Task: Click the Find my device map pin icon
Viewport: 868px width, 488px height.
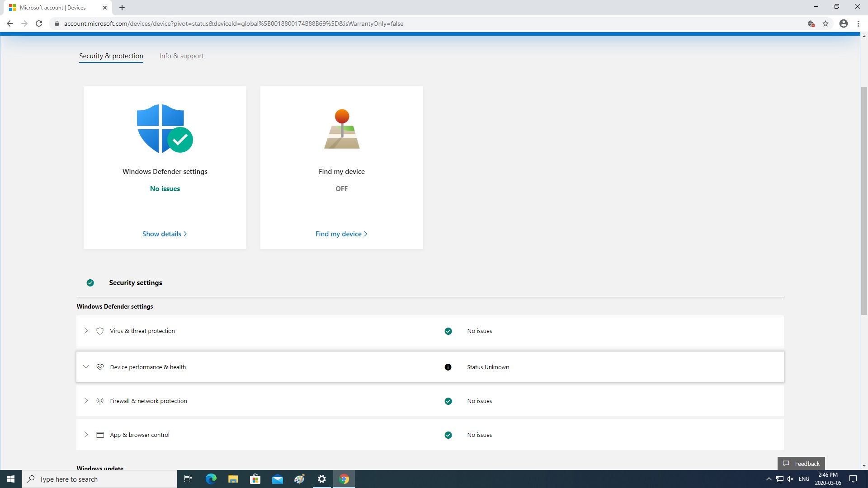Action: point(342,129)
